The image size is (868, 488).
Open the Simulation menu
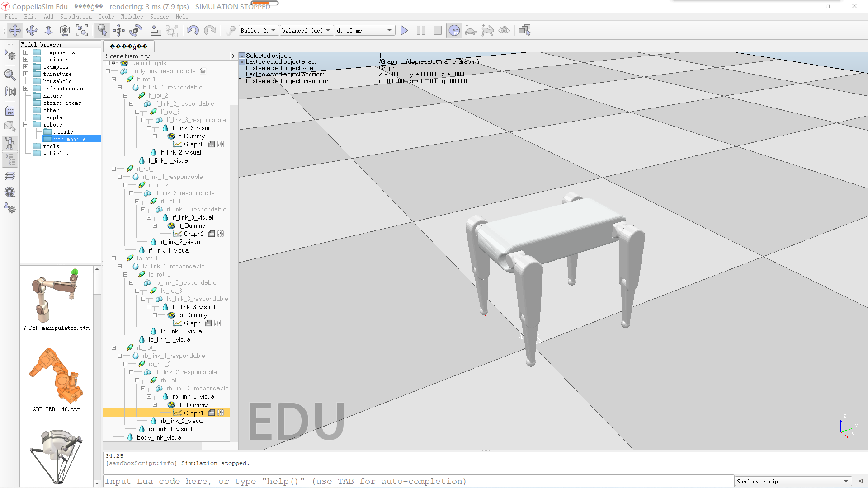[x=75, y=17]
